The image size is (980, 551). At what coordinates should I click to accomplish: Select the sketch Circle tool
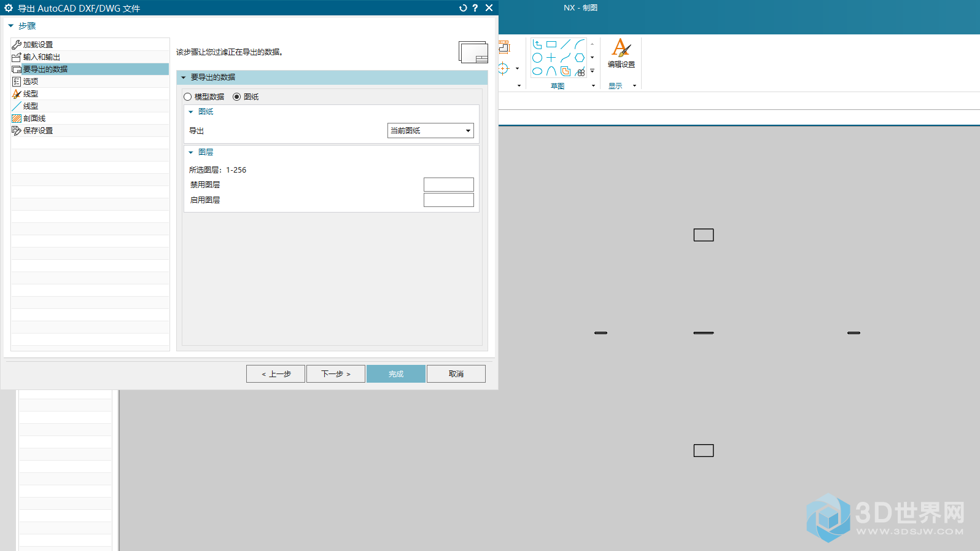(x=537, y=58)
